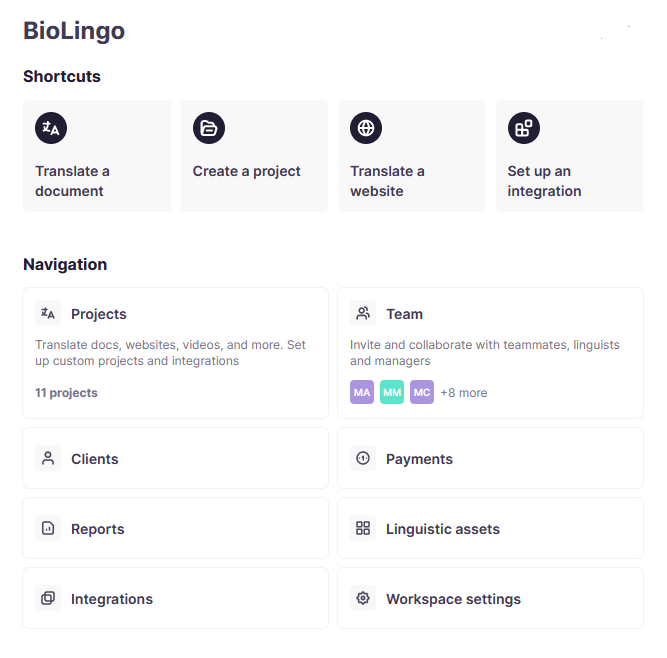
Task: Click the Workspace settings gear icon
Action: coord(363,599)
